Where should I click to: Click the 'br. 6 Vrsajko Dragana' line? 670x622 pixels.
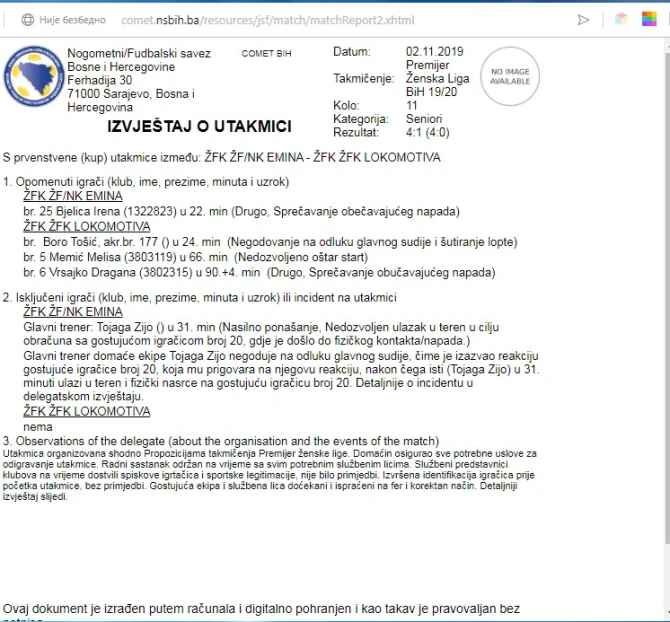259,273
